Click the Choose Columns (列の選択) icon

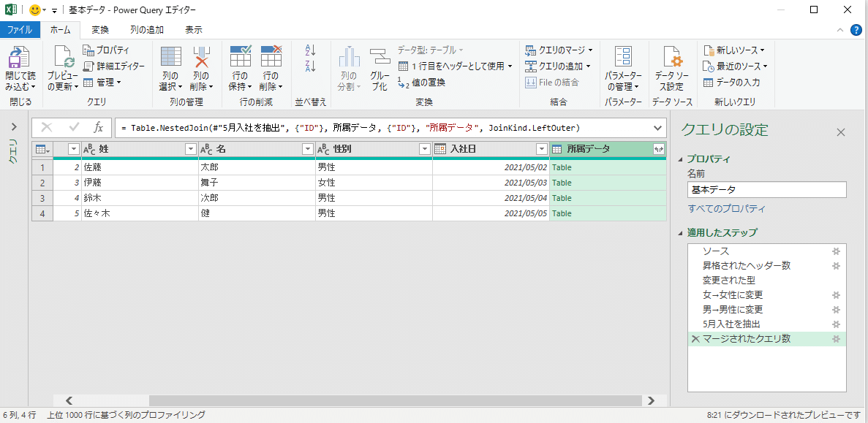pos(171,58)
